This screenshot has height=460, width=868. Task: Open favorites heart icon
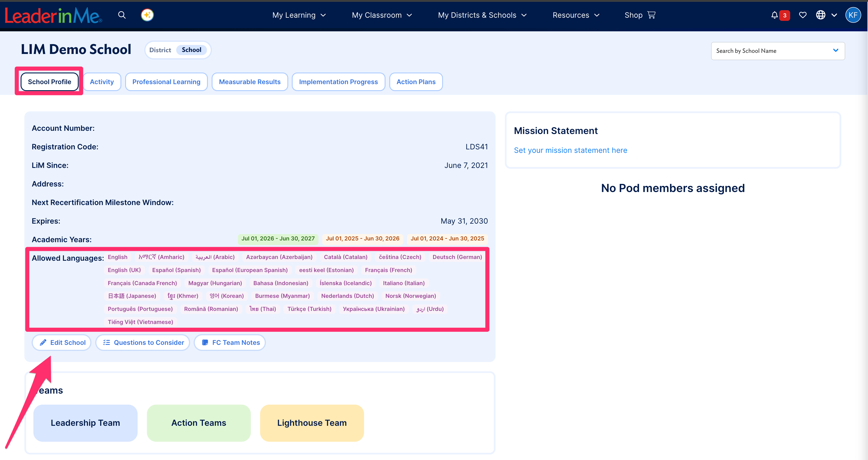coord(803,15)
